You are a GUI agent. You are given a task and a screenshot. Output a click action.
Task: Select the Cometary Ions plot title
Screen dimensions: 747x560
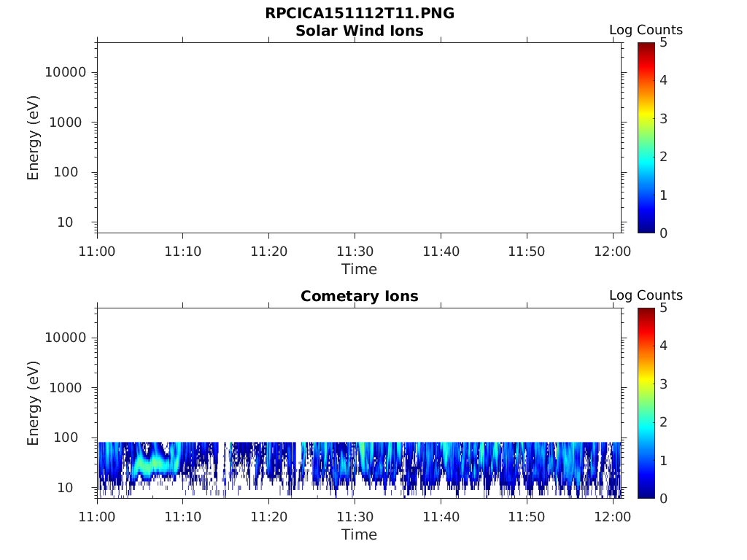(x=360, y=296)
